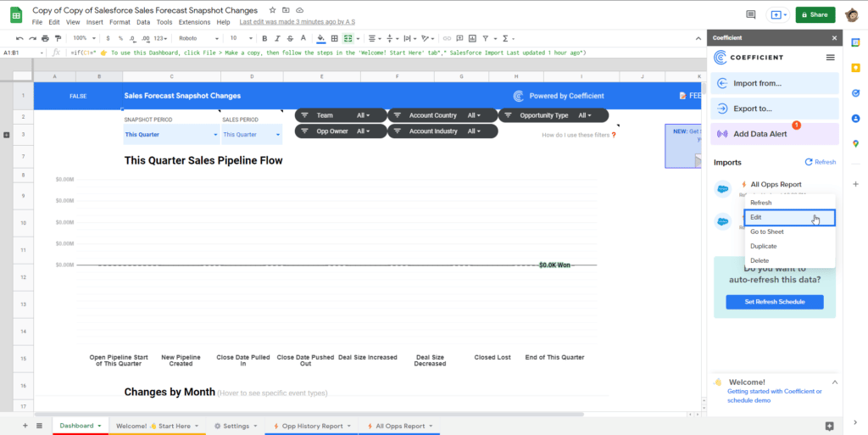This screenshot has height=435, width=868.
Task: Collapse the Welcome! section chevron
Action: tap(835, 382)
